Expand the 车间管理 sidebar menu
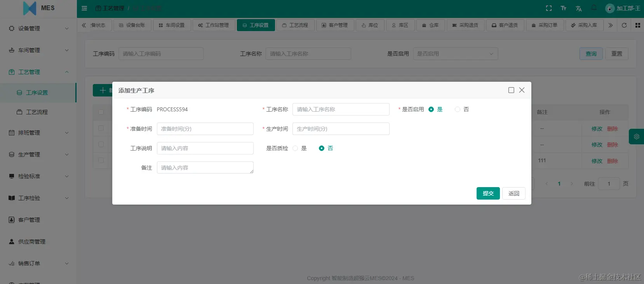644x284 pixels. [x=38, y=50]
